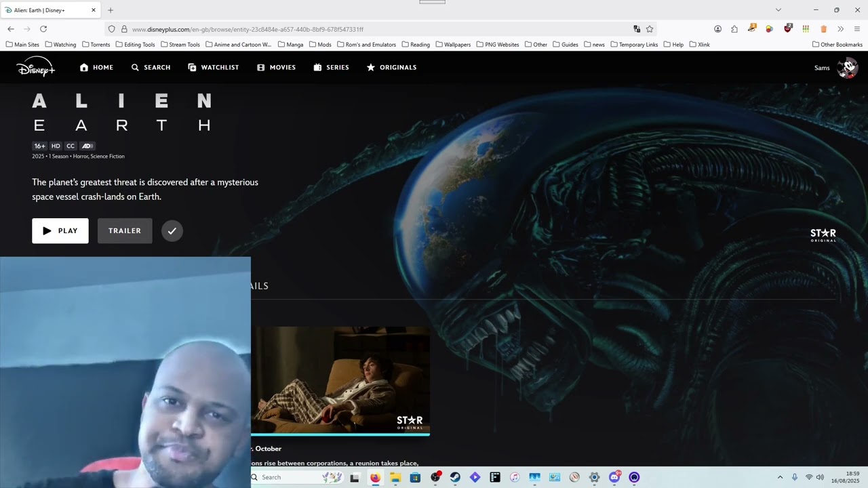Image resolution: width=868 pixels, height=488 pixels.
Task: Open the multicolor circles extension
Action: point(769,29)
